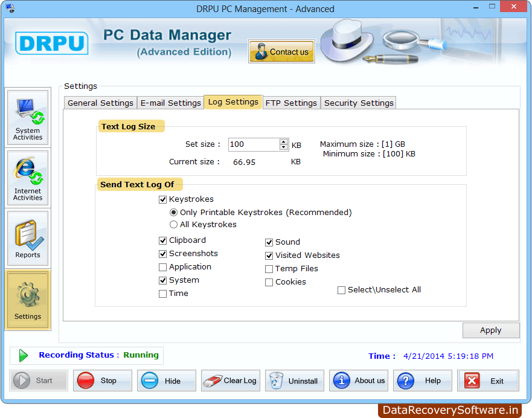
Task: Click the 'Minimum size : [100] KB' text
Action: click(369, 154)
